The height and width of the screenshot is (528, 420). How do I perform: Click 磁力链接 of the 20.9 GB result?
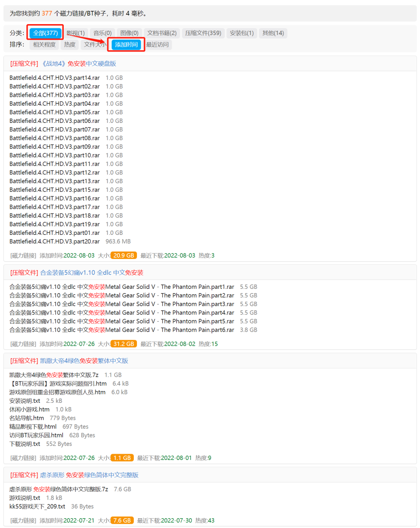[23, 255]
